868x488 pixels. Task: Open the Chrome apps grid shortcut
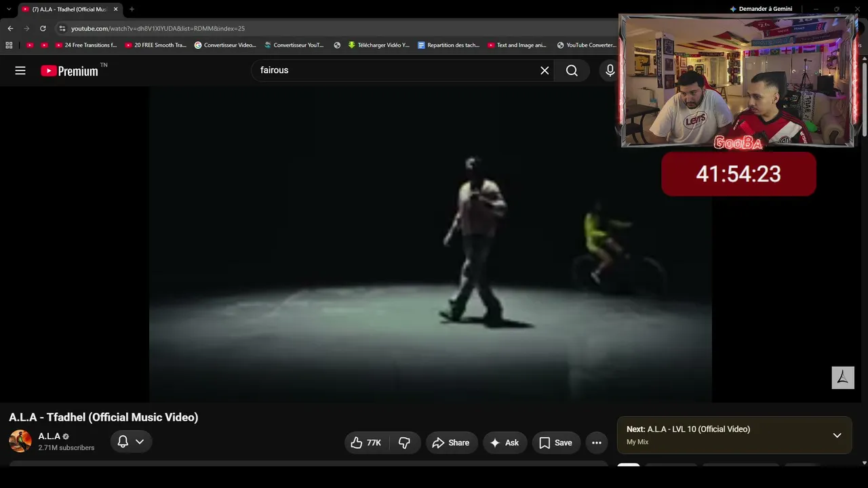click(x=9, y=45)
